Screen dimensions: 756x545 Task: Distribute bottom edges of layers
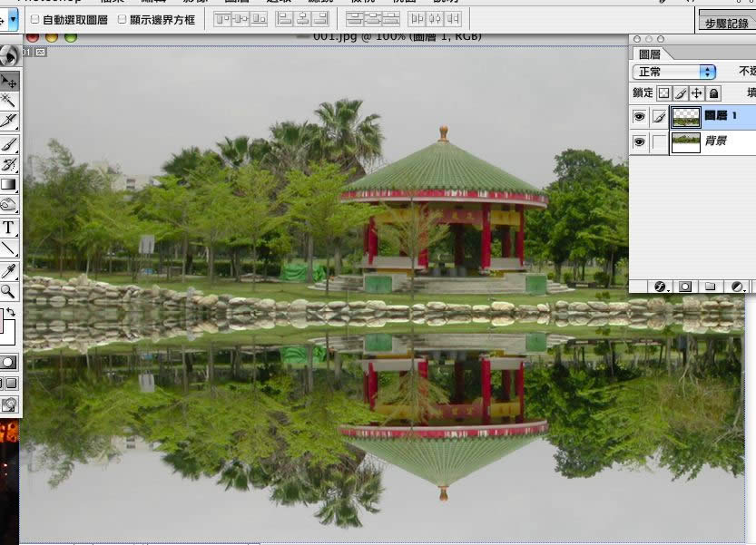coord(391,19)
